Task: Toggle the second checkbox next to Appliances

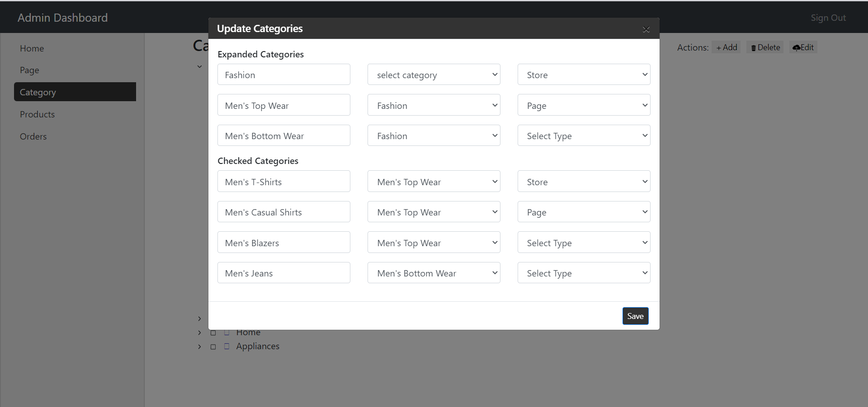Action: (x=227, y=346)
